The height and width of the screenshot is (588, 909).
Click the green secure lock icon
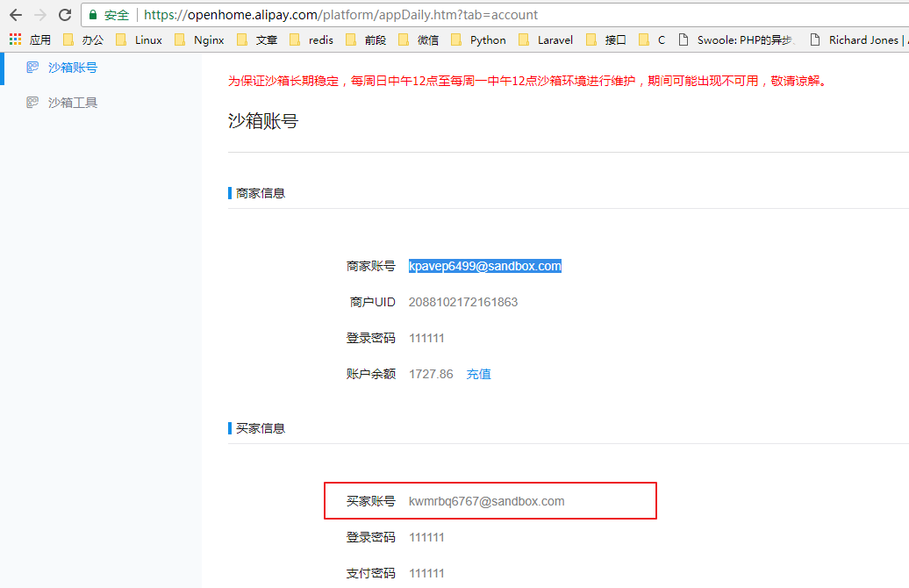point(93,15)
